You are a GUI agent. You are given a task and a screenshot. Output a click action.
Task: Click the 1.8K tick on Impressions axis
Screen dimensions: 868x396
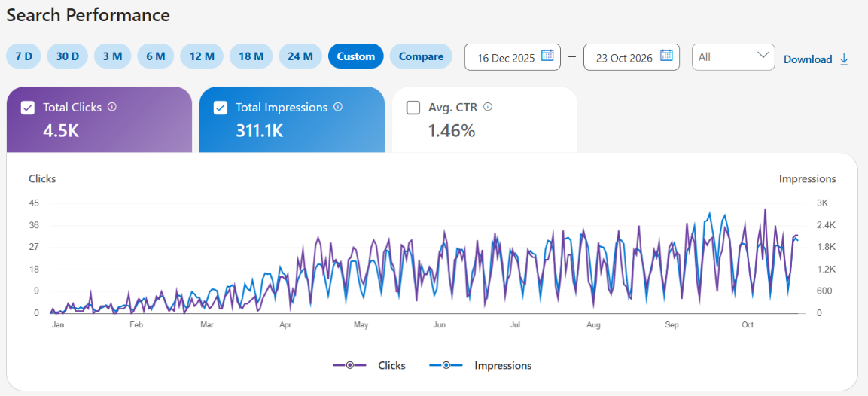click(826, 247)
